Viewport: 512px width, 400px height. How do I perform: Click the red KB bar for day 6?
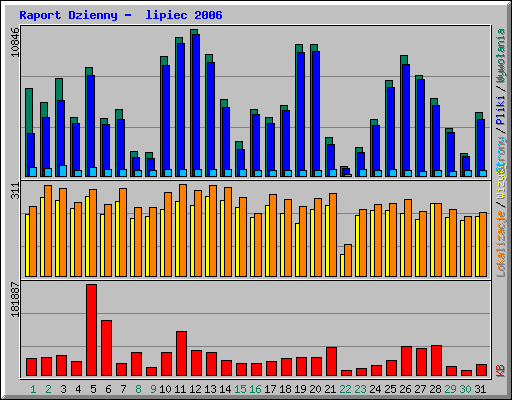click(107, 348)
